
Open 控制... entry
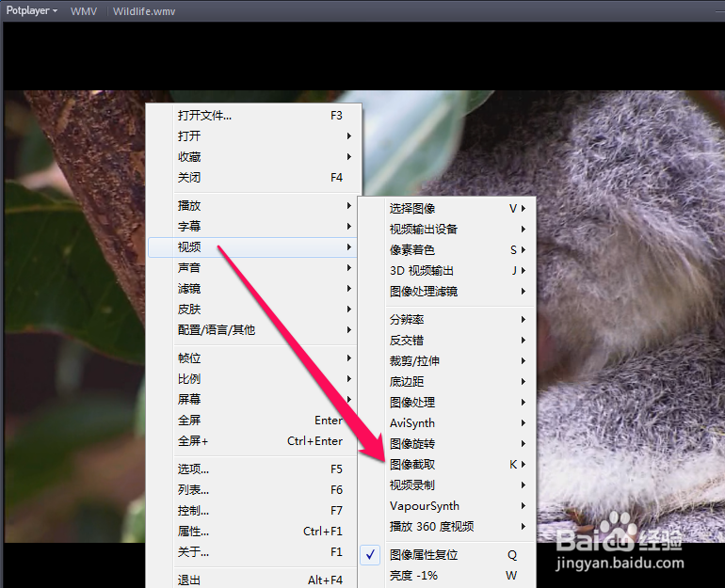[252, 511]
